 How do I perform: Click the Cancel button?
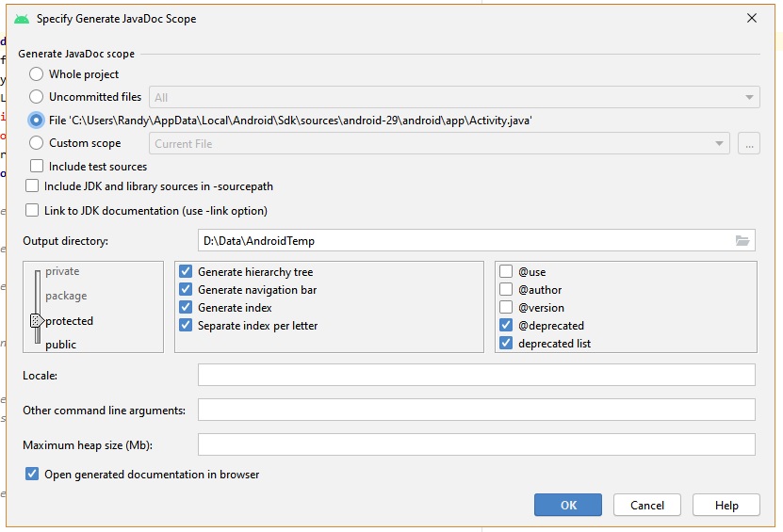(x=647, y=505)
